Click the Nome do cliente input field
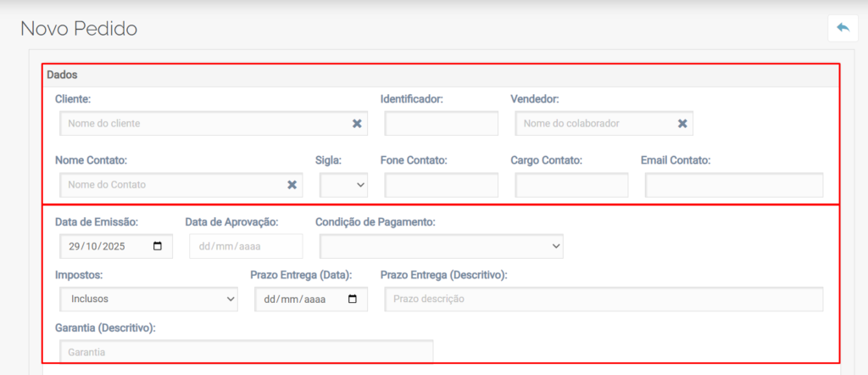This screenshot has height=375, width=868. (x=203, y=124)
